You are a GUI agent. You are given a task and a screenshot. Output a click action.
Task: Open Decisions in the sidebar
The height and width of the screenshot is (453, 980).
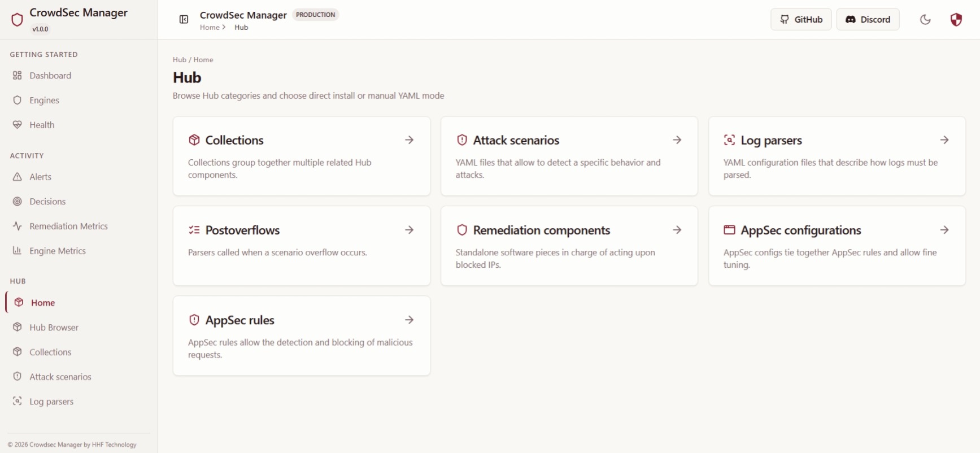pyautogui.click(x=79, y=202)
